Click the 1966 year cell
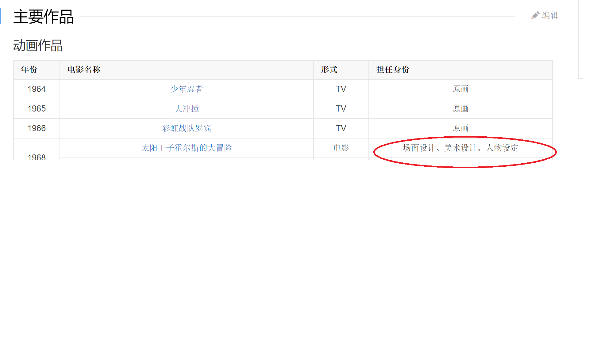This screenshot has height=364, width=589. 37,128
